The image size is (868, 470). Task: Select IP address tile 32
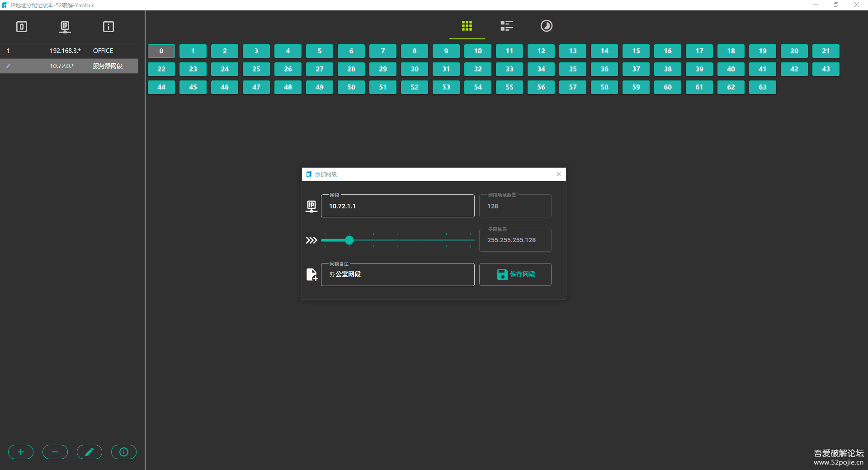478,69
